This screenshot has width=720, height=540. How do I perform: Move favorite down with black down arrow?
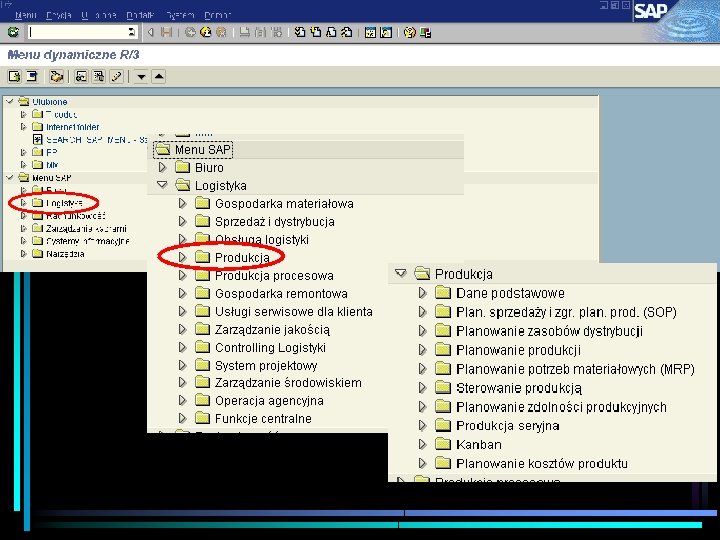[141, 76]
